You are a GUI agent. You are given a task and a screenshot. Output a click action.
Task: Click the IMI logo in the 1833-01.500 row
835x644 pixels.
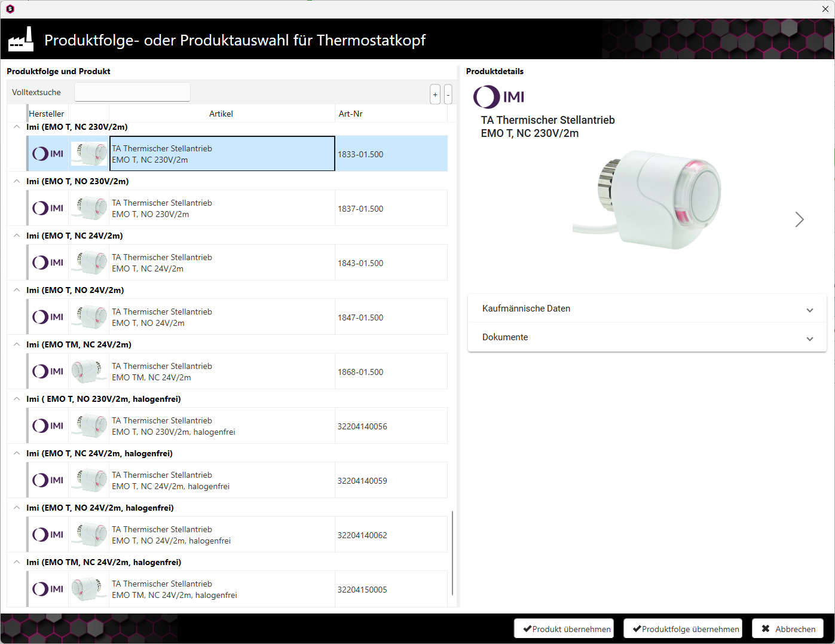coord(48,154)
